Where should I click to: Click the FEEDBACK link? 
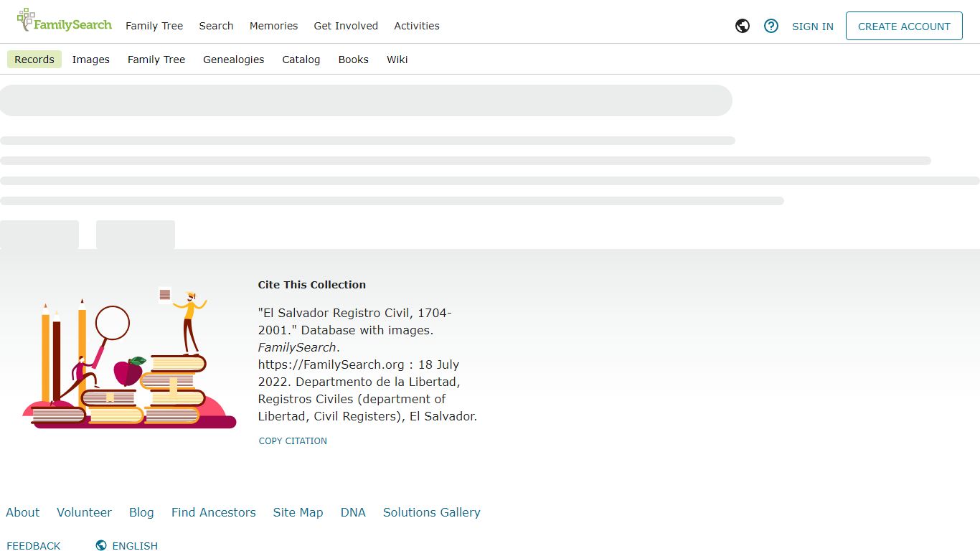click(34, 546)
